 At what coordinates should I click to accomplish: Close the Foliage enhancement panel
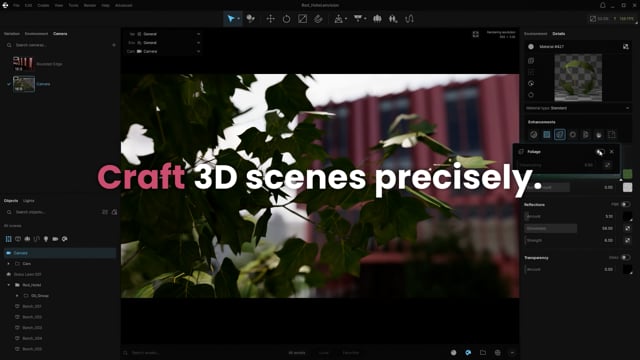(x=611, y=152)
